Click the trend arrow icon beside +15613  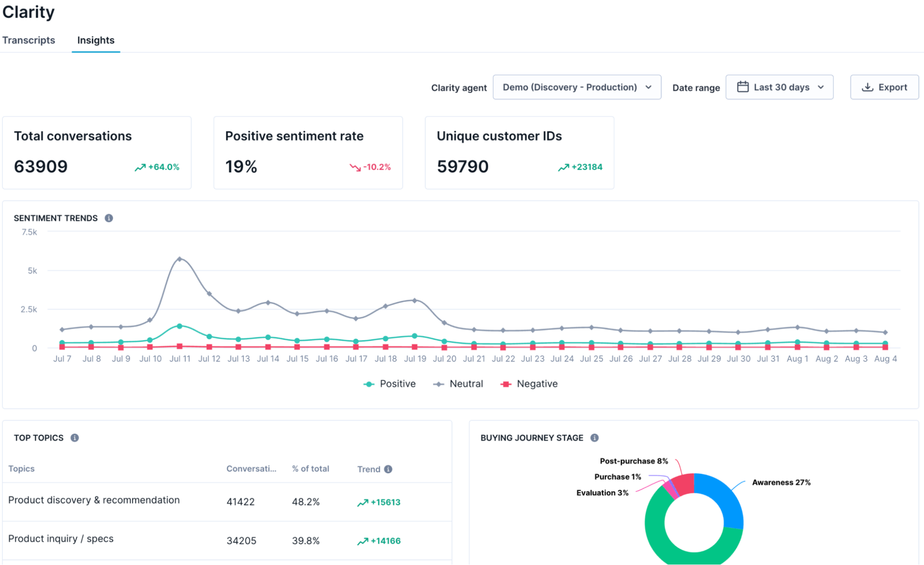point(363,503)
